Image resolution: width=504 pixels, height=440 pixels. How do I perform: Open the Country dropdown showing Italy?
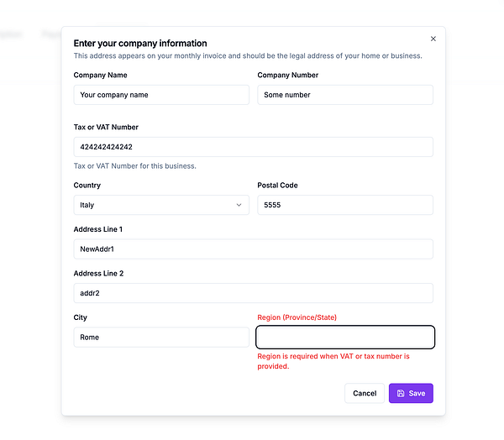(x=161, y=205)
